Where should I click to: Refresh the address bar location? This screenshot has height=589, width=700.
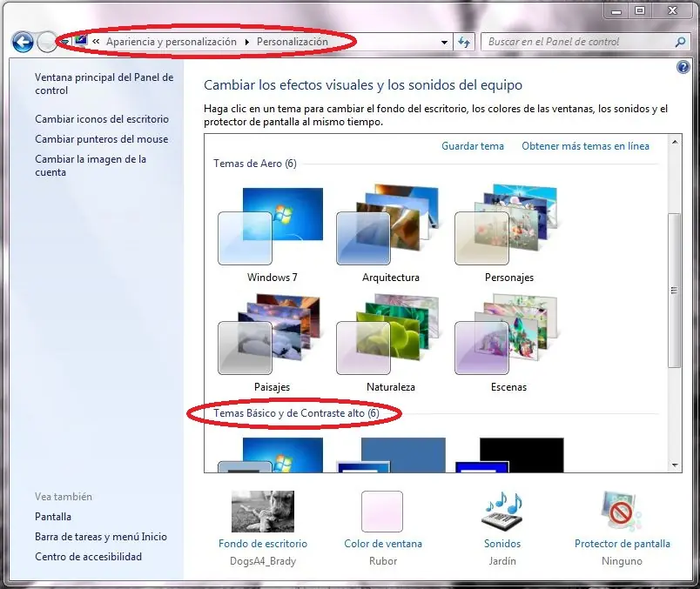[x=464, y=42]
